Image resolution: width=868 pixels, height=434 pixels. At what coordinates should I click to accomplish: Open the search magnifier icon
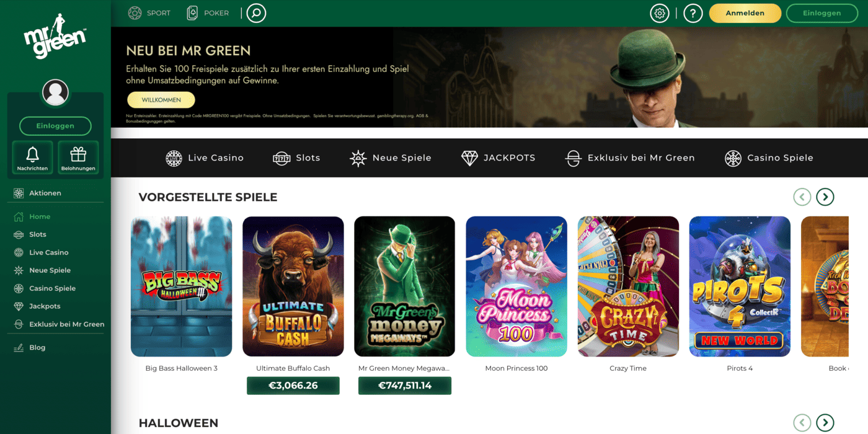tap(256, 13)
